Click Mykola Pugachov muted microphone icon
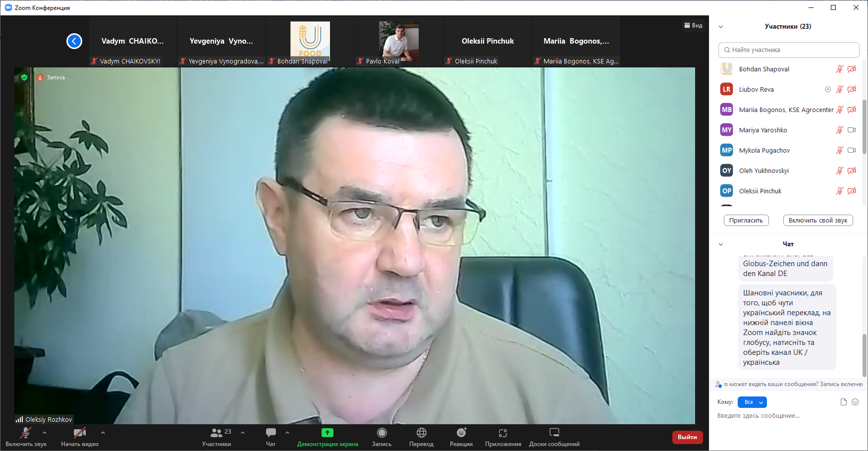Image resolution: width=868 pixels, height=451 pixels. (839, 151)
